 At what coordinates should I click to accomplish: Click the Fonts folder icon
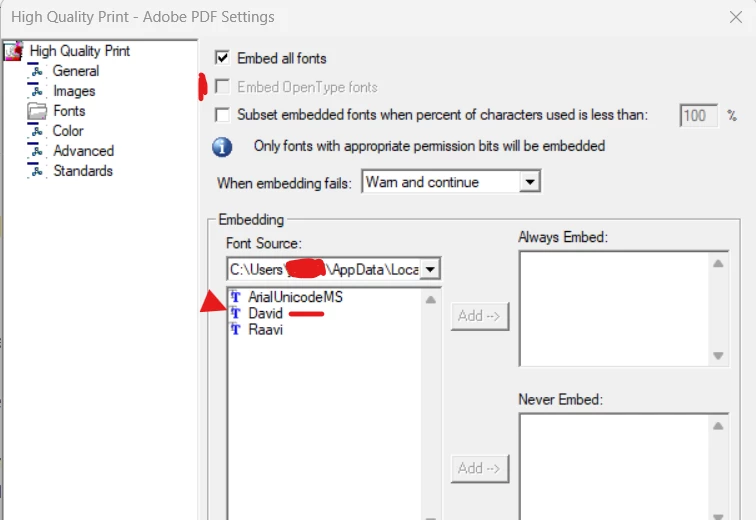[37, 111]
